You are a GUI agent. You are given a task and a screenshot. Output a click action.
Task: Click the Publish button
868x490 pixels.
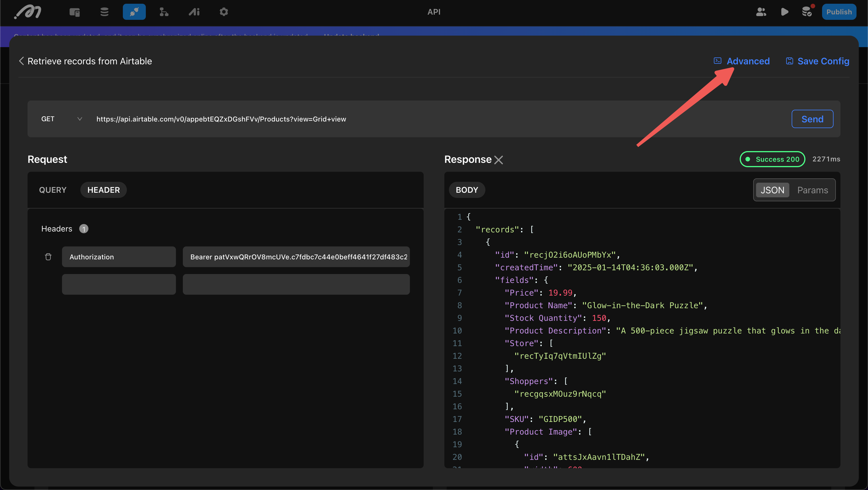click(x=839, y=12)
